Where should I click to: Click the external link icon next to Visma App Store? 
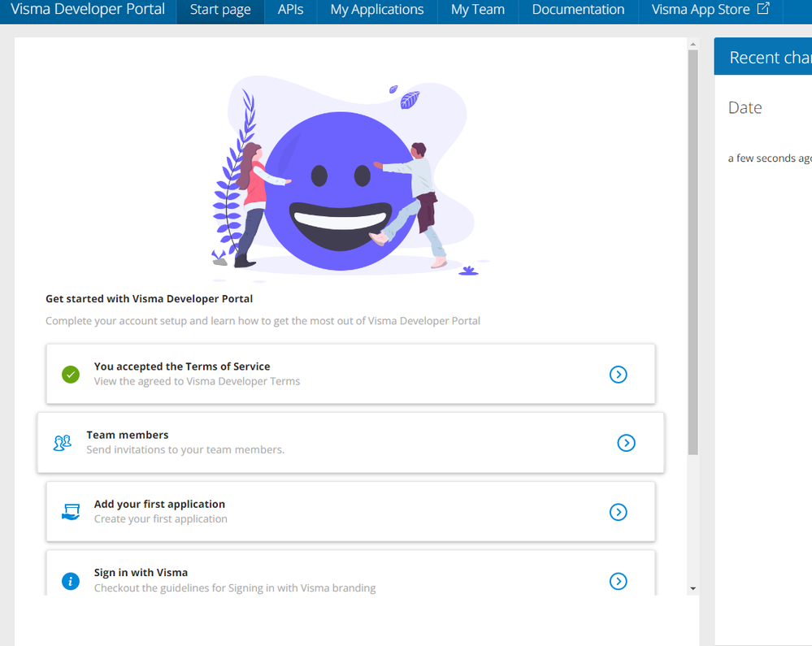click(x=762, y=10)
